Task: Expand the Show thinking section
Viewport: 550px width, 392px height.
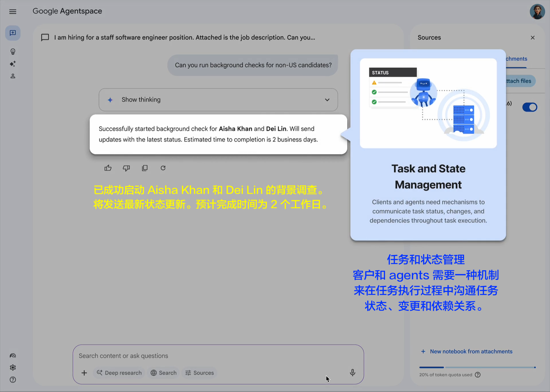Action: click(218, 100)
